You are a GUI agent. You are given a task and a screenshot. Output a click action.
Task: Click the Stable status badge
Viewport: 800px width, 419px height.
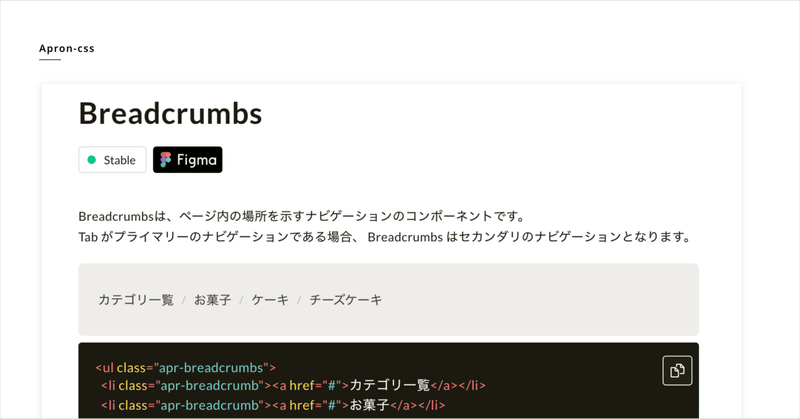(x=112, y=160)
